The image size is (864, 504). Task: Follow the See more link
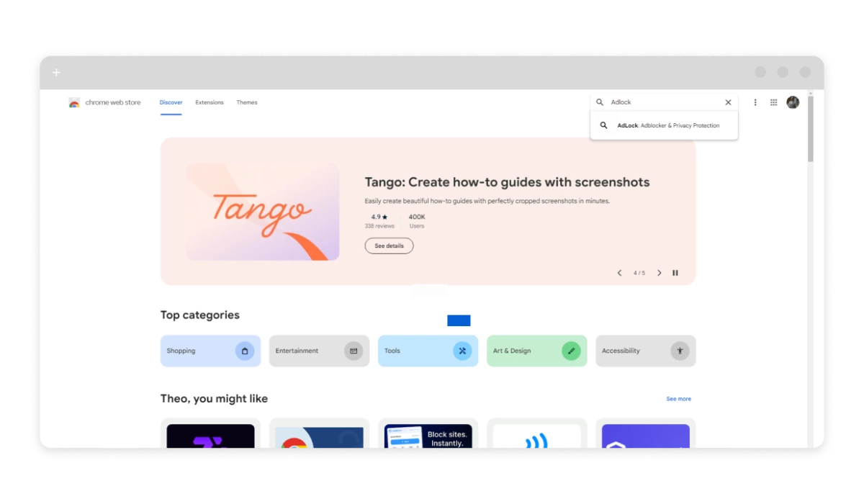(x=678, y=399)
